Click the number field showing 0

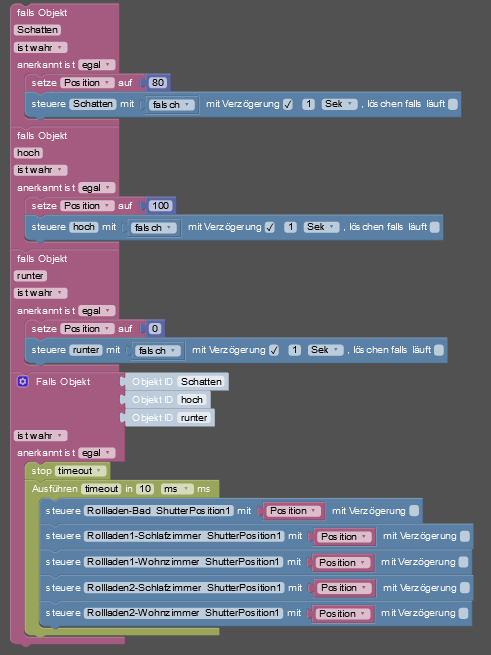[155, 329]
